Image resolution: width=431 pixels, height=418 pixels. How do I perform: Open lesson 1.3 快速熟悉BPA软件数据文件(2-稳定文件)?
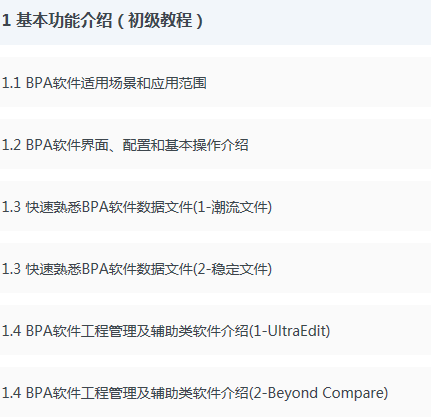215,268
